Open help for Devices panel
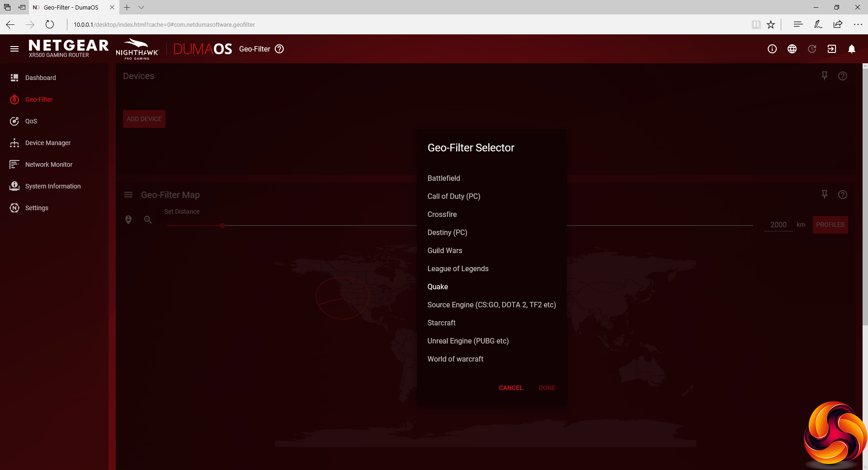This screenshot has height=470, width=868. tap(843, 76)
